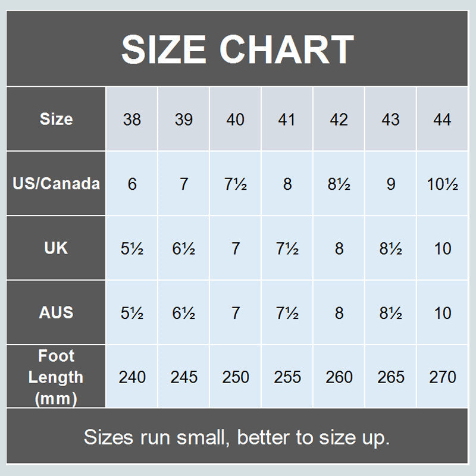
Task: Select US/Canada size 9 cell
Action: tap(390, 184)
